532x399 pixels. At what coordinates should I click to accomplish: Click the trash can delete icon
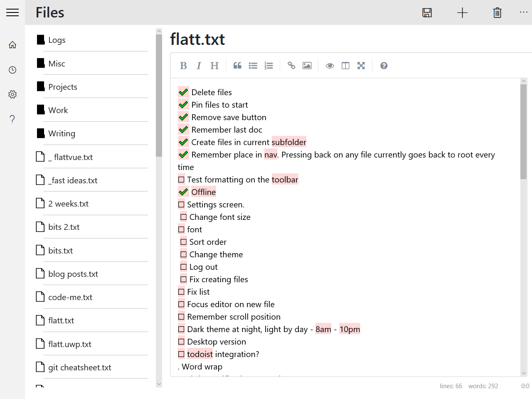(497, 12)
